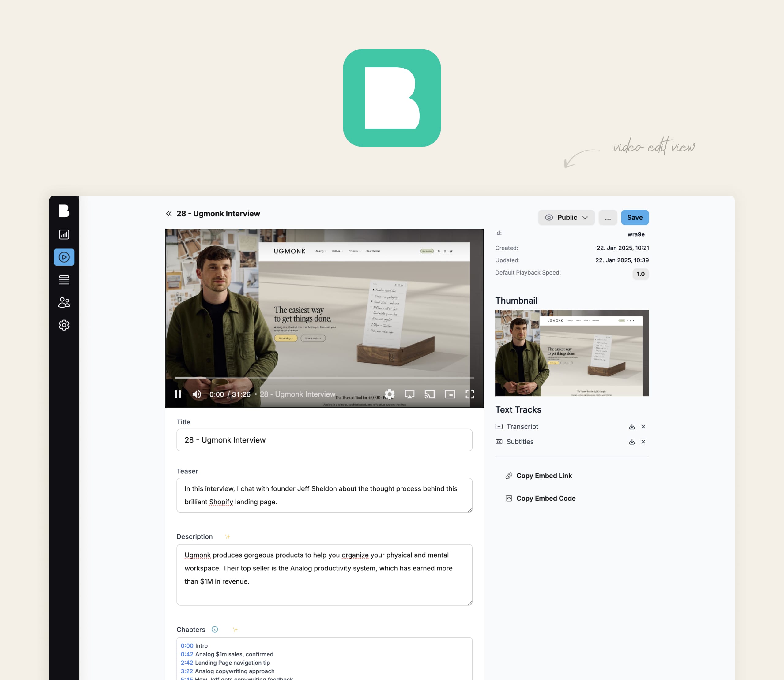Image resolution: width=784 pixels, height=680 pixels.
Task: Go back using the double chevron icon
Action: point(169,214)
